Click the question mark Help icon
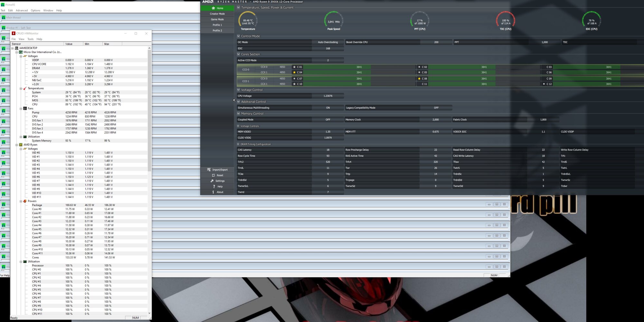This screenshot has height=322, width=644. pyautogui.click(x=213, y=187)
